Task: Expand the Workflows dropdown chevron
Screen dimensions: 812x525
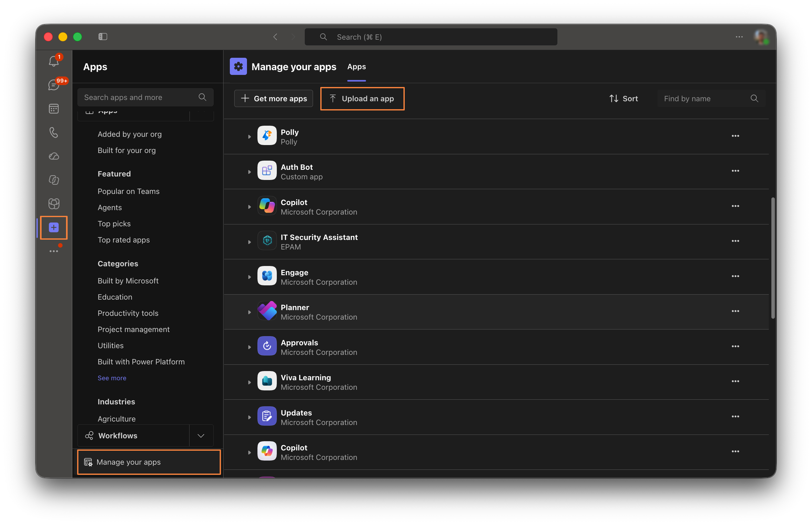Action: (x=201, y=436)
